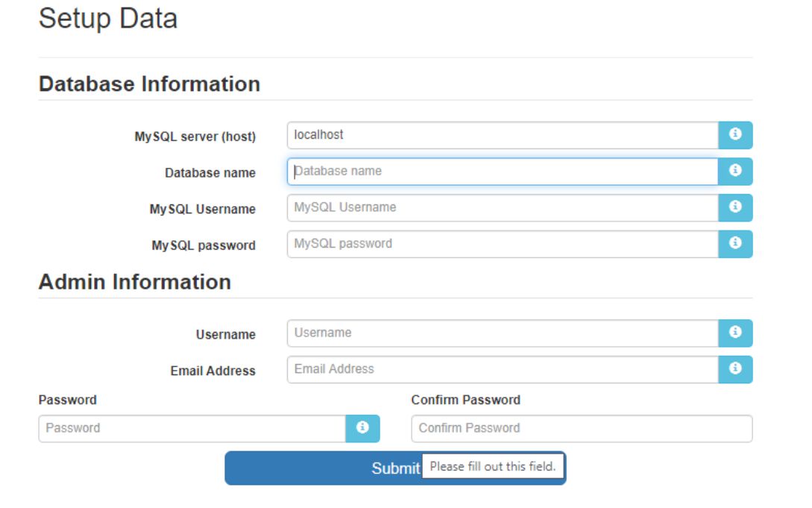The image size is (812, 508).
Task: Click the MySQL password input field
Action: point(503,244)
